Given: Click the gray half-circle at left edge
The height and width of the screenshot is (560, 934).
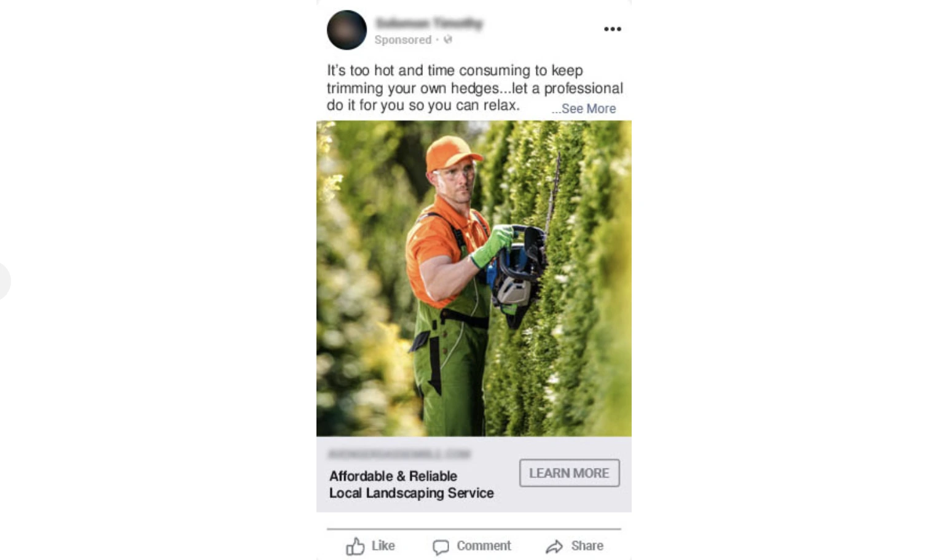Looking at the screenshot, I should click(5, 281).
